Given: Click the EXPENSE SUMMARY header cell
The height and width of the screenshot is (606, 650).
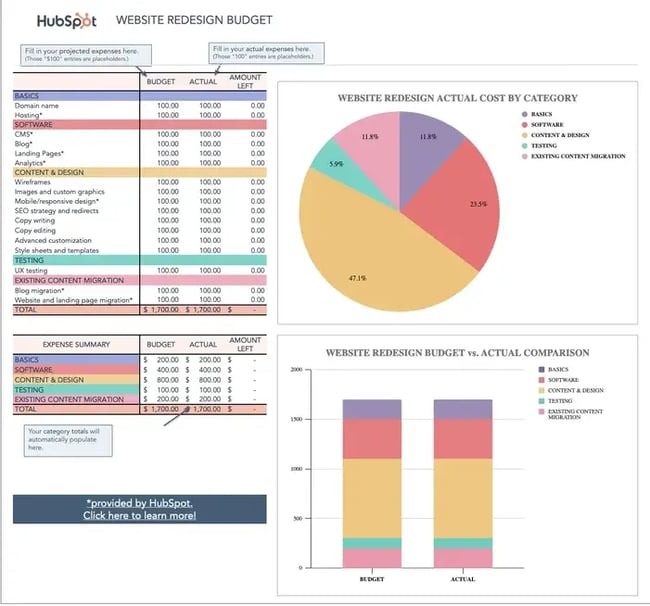Looking at the screenshot, I should (x=76, y=345).
